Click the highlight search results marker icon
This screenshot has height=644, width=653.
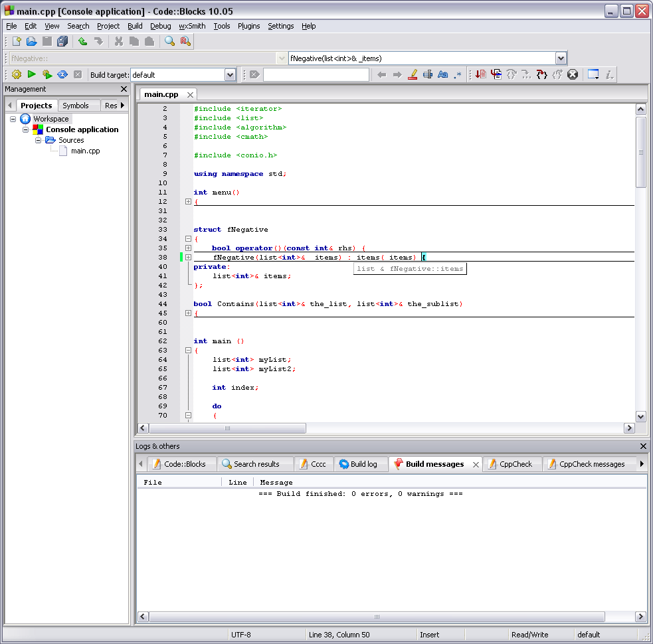tap(413, 75)
